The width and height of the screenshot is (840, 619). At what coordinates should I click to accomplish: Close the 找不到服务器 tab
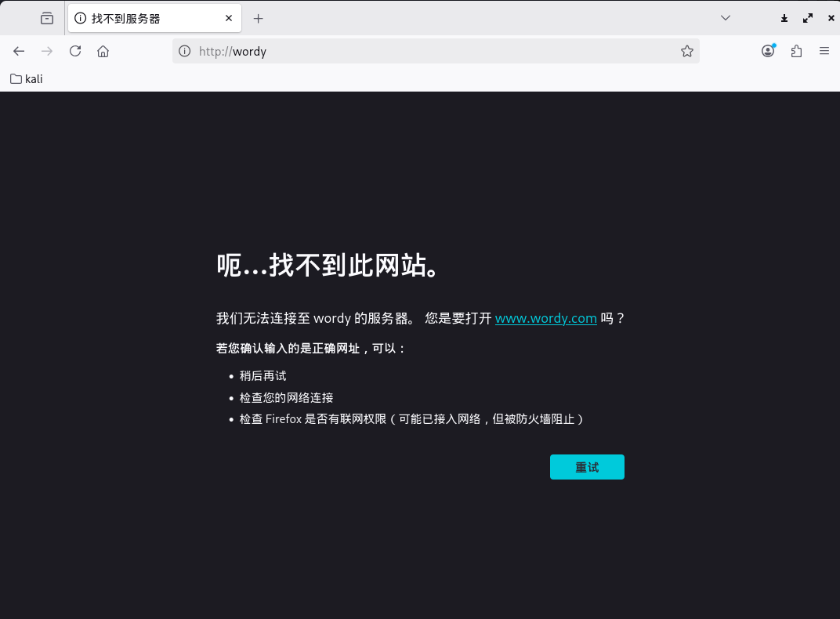tap(228, 17)
